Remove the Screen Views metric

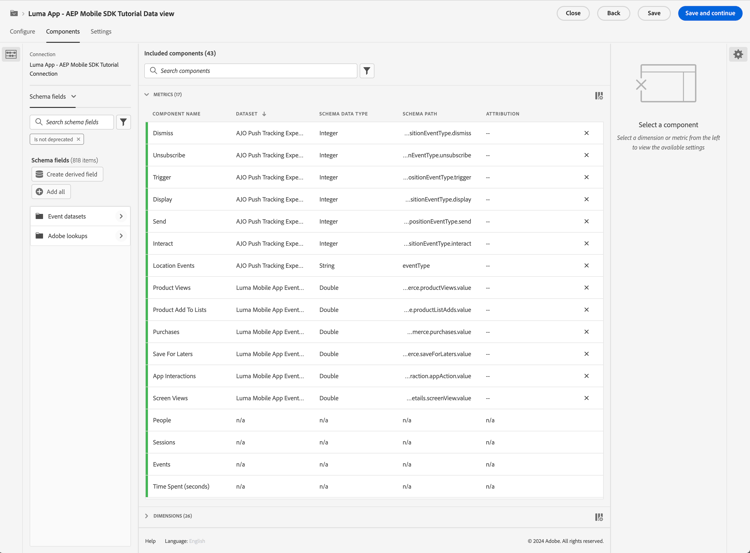click(586, 398)
